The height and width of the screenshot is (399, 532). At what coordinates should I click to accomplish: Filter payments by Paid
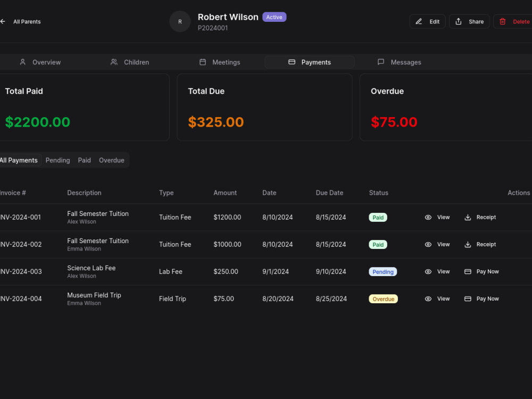pos(84,160)
